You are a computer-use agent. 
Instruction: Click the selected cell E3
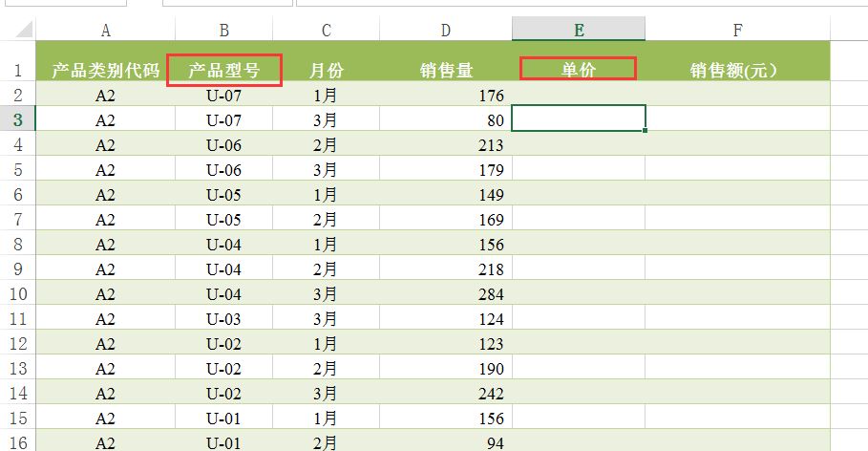click(x=579, y=118)
